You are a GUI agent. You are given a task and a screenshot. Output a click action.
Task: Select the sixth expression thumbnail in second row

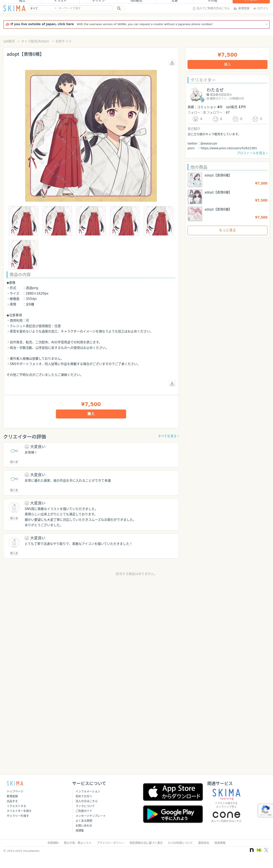[24, 255]
